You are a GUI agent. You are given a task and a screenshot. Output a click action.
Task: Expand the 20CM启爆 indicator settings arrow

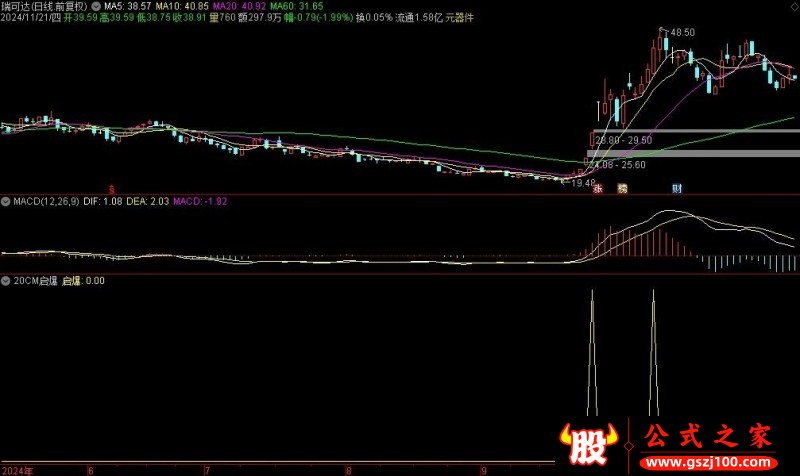pos(6,281)
